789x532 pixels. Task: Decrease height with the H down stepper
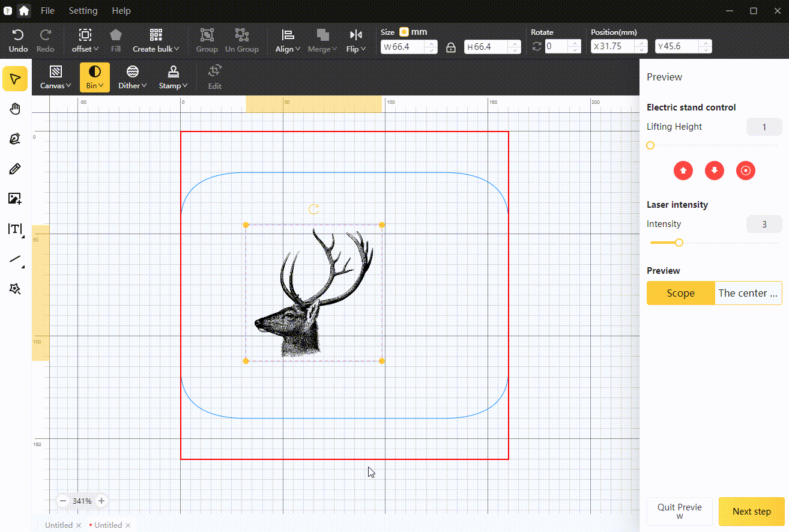[515, 50]
